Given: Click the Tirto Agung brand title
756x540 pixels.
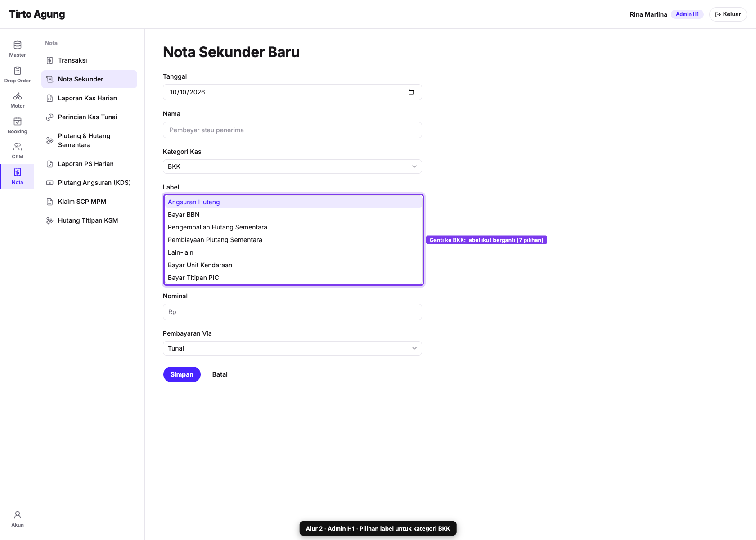Looking at the screenshot, I should [x=37, y=14].
